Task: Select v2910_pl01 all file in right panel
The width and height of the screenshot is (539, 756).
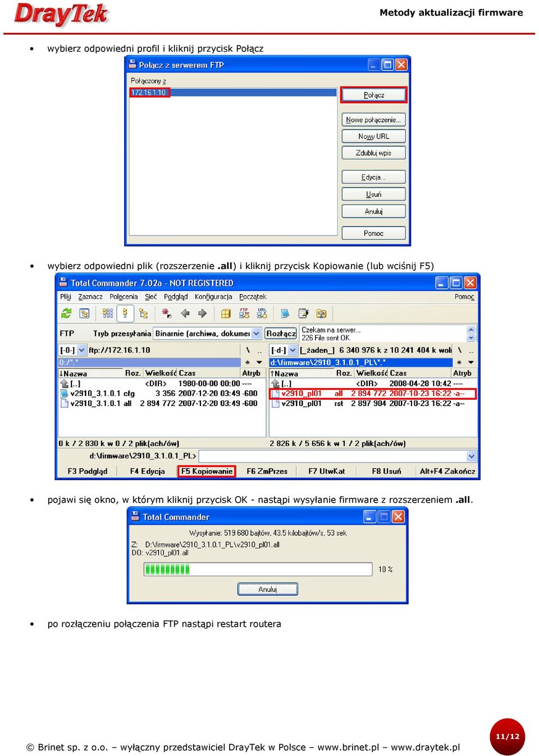Action: click(x=373, y=394)
